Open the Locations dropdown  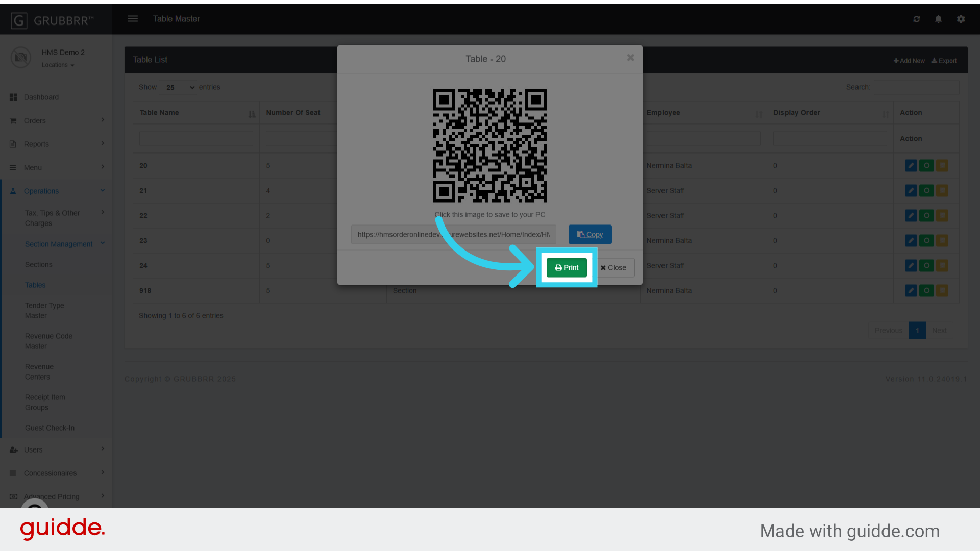58,65
